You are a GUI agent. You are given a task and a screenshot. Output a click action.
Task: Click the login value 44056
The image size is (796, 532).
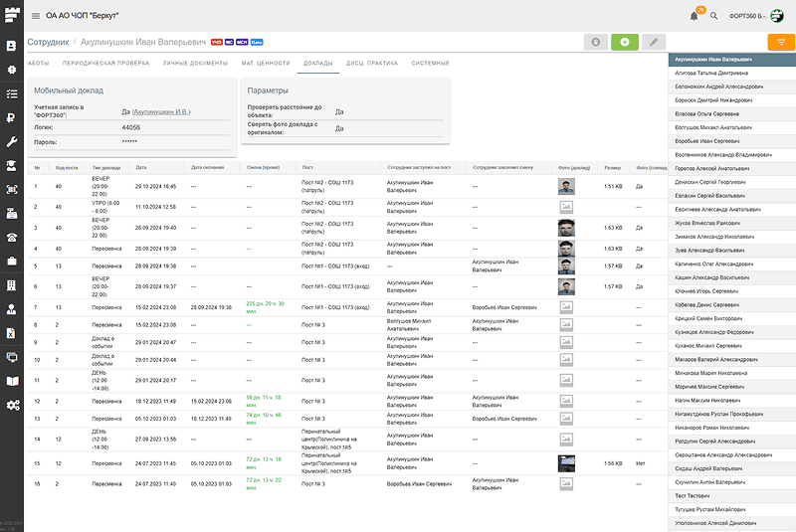[131, 128]
